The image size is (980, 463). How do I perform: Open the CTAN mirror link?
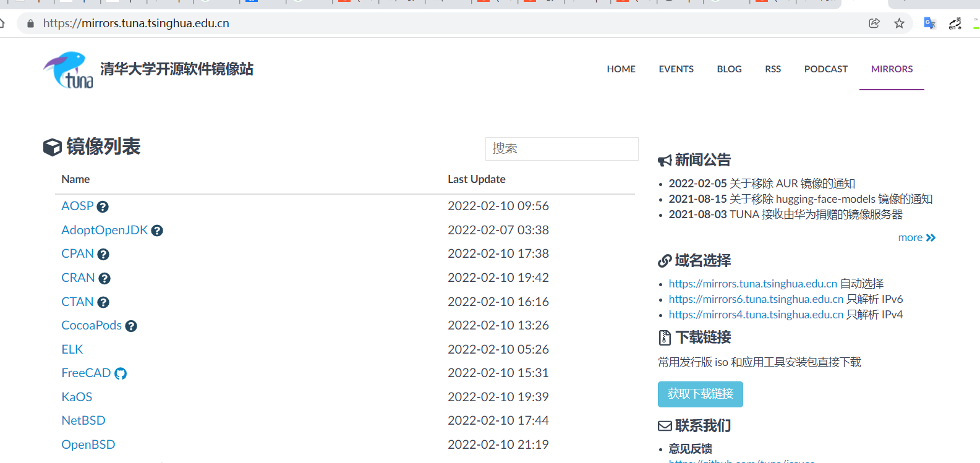point(77,302)
